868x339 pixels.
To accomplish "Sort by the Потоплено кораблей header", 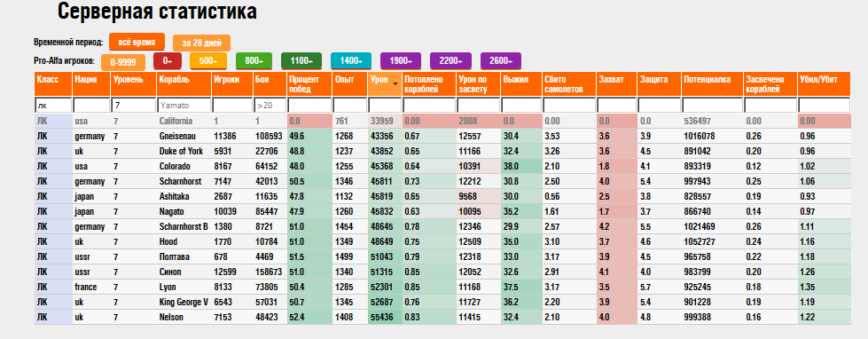I will 429,83.
